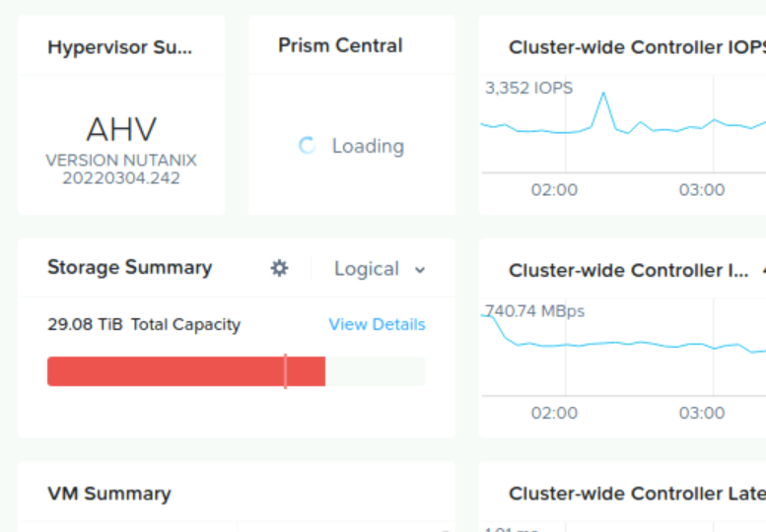Open Storage Summary gear settings
Viewport: 766px width, 532px height.
[280, 268]
